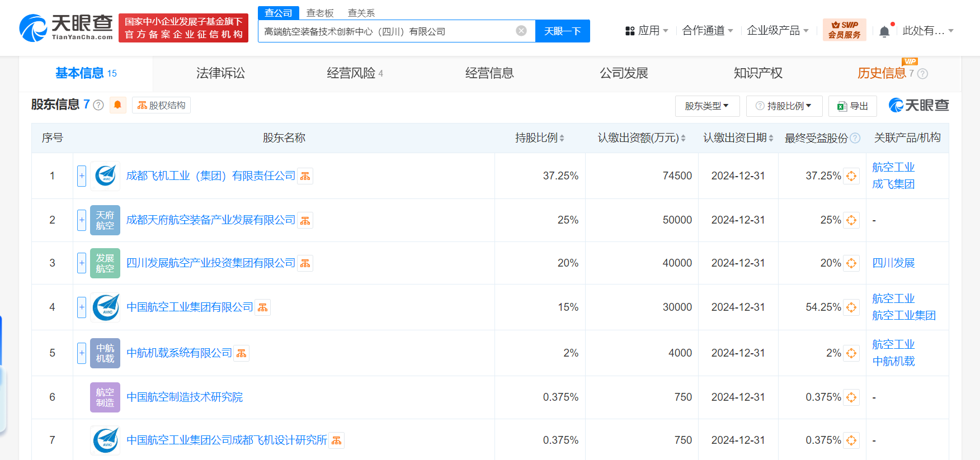Viewport: 980px width, 460px height.
Task: Click the SVIP 会员服务 badge
Action: (844, 30)
